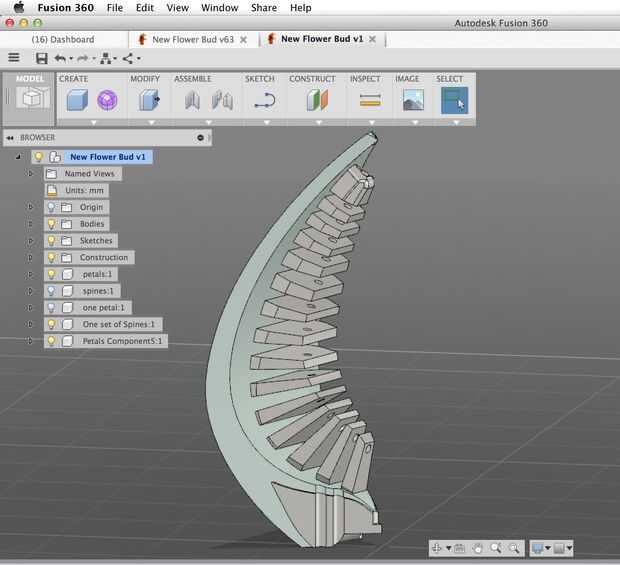Click the Joint icon under Assemble
This screenshot has width=620, height=565.
point(222,100)
